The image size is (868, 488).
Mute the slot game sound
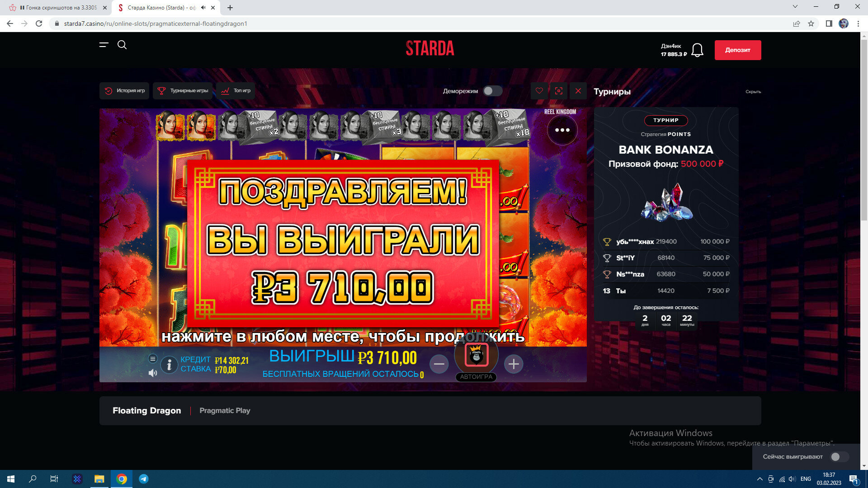pyautogui.click(x=153, y=373)
